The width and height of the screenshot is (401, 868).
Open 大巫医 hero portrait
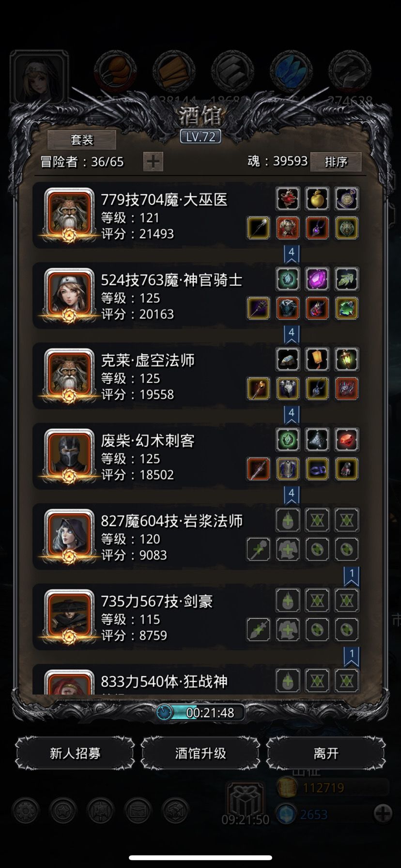coord(69,215)
